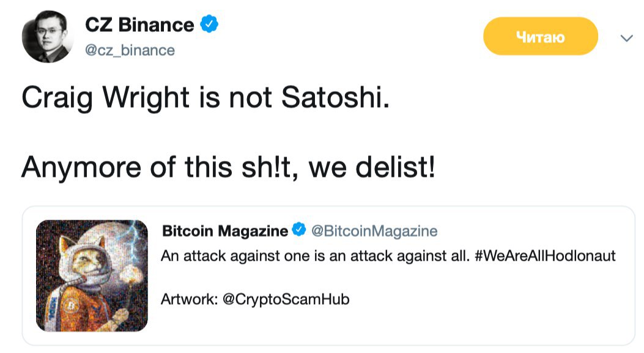Open the @BitcoinMagazine handle link
644x353 pixels.
tap(374, 231)
